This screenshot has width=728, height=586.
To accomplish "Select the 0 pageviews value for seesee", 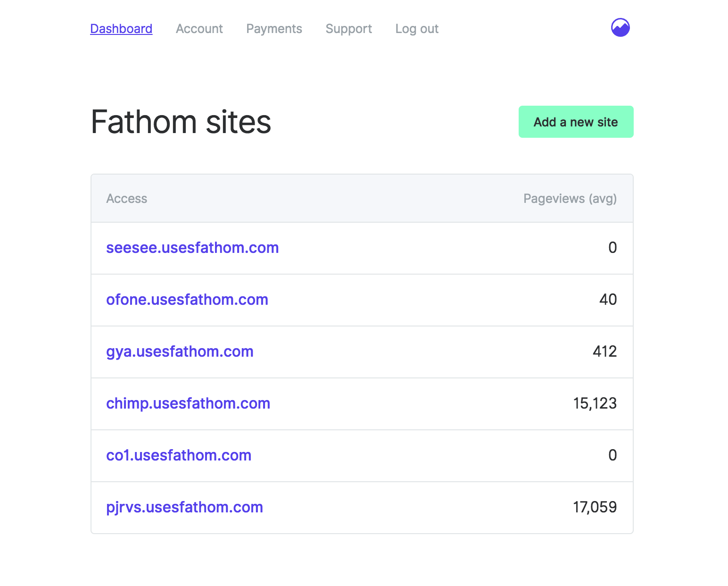I will pos(612,248).
